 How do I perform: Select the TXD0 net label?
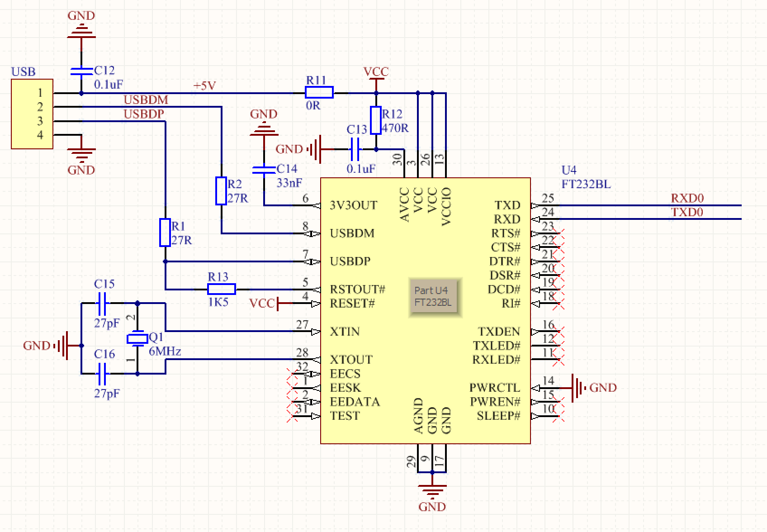point(687,212)
